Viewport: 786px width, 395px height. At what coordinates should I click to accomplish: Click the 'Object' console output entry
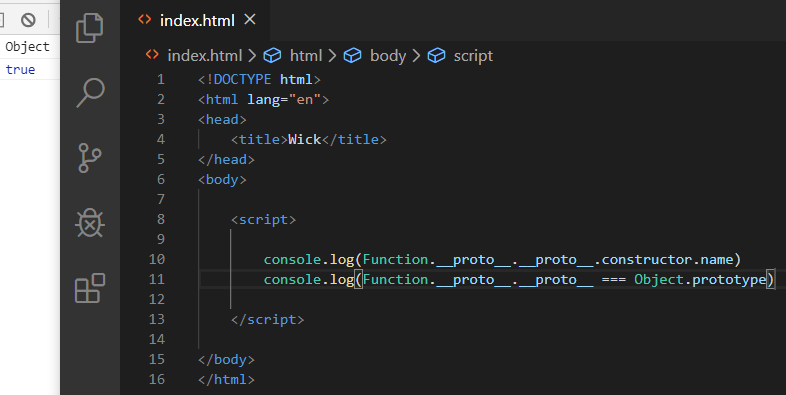[x=28, y=47]
